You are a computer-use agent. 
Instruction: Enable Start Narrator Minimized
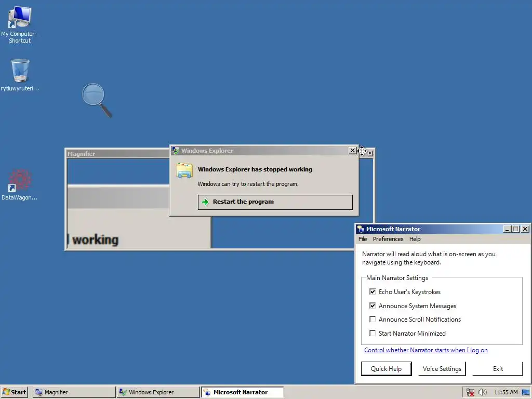click(x=373, y=333)
